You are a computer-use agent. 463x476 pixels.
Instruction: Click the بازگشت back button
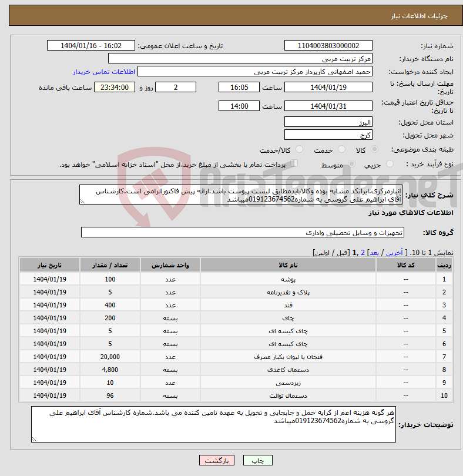[217, 460]
